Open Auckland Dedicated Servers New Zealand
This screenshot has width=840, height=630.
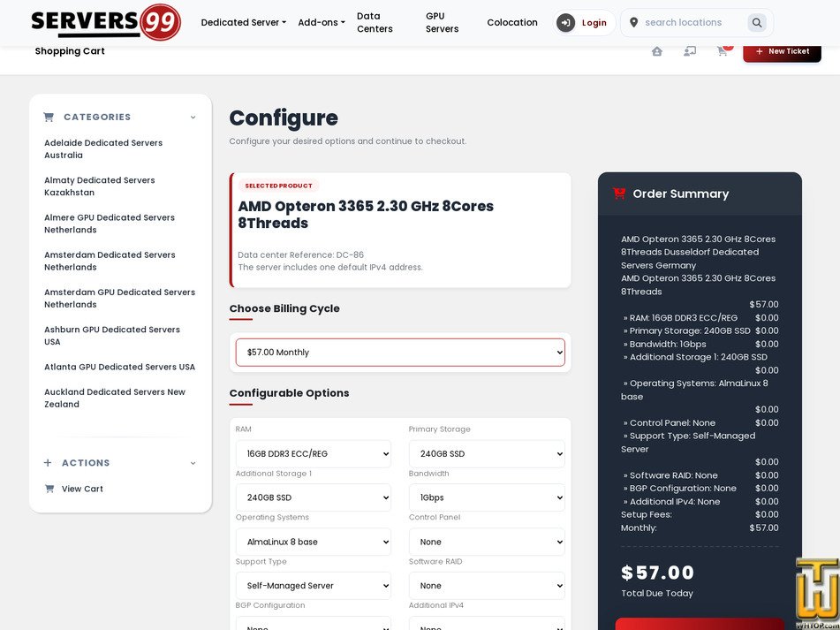[115, 398]
